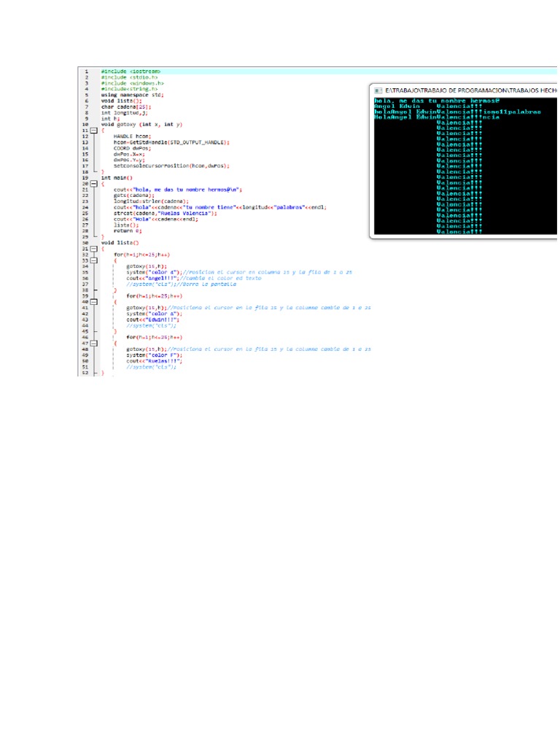This screenshot has height=747, width=560.
Task: Collapse the gotoxy function at line 11
Action: (93, 131)
